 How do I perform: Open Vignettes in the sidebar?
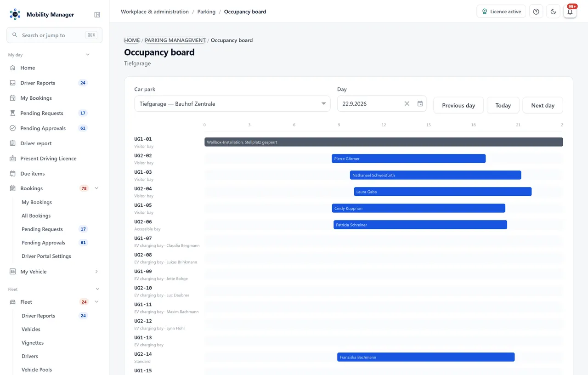point(33,343)
